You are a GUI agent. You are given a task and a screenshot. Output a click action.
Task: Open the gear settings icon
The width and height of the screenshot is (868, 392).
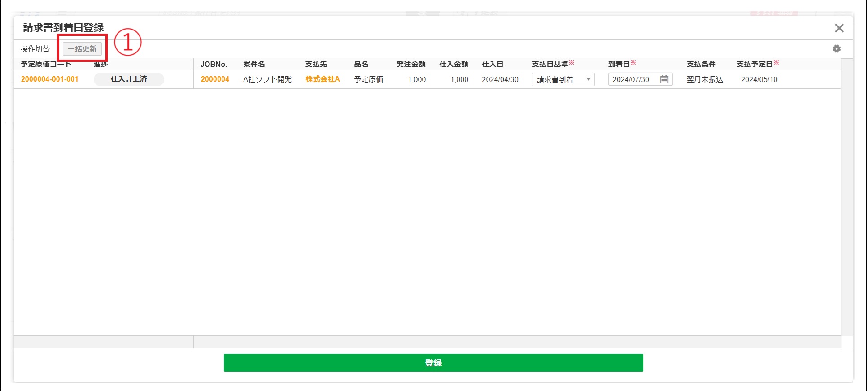point(837,49)
